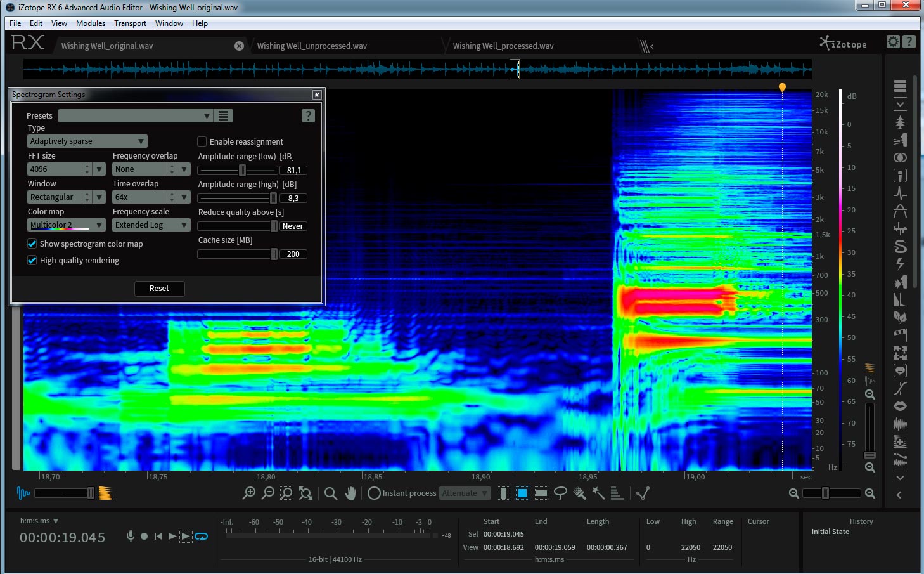Enable the reassignment checkbox
The height and width of the screenshot is (574, 924).
click(x=202, y=141)
